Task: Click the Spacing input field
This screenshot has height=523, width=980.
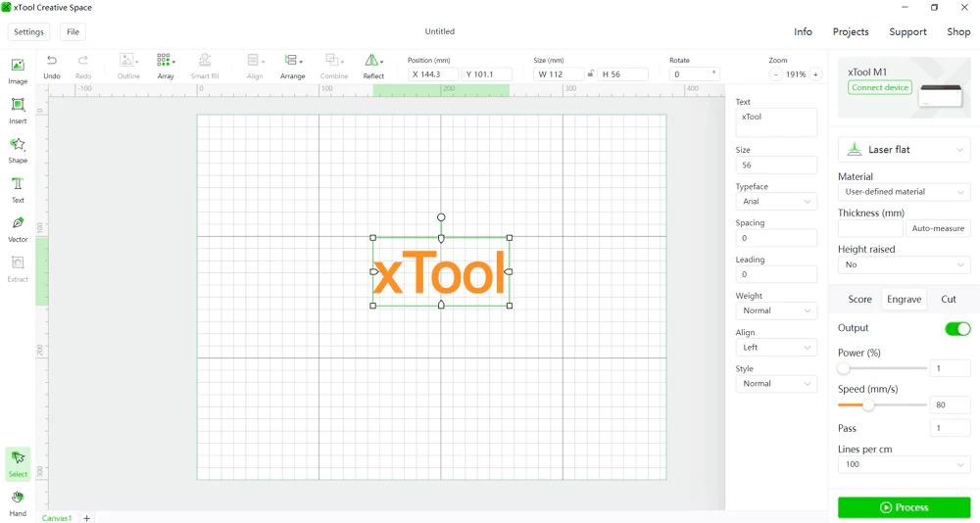Action: pos(776,238)
